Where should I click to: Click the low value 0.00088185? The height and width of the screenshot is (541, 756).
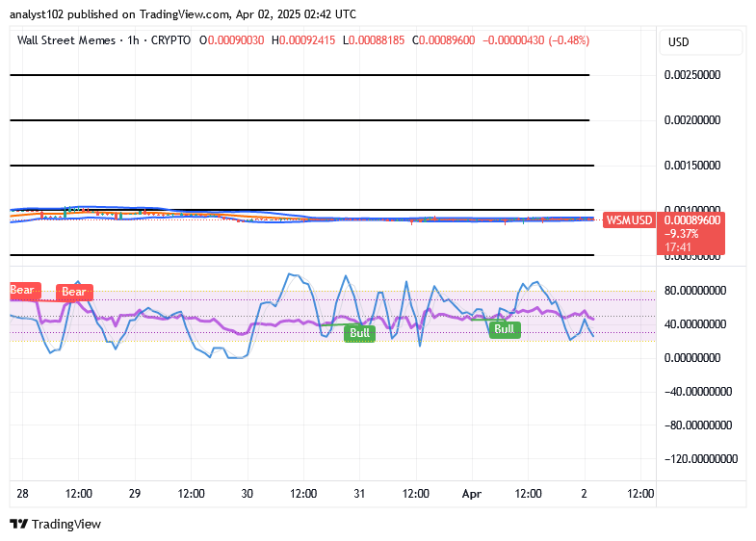click(377, 40)
